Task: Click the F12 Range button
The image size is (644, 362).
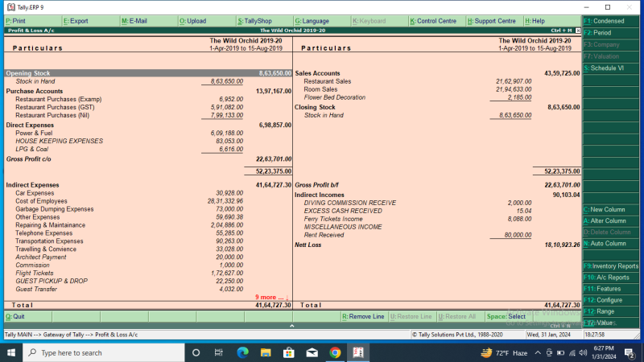Action: pyautogui.click(x=611, y=311)
